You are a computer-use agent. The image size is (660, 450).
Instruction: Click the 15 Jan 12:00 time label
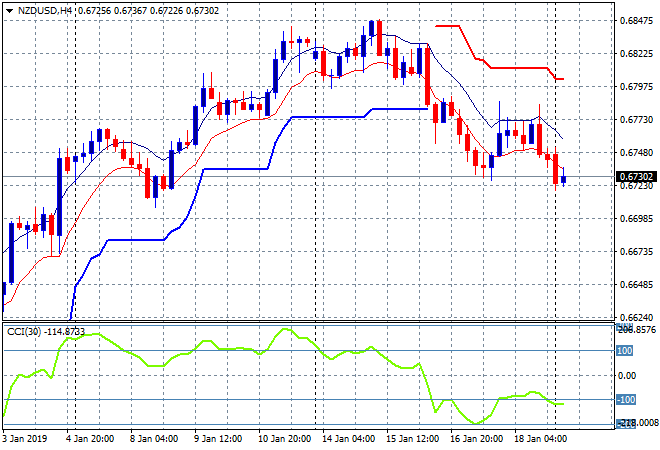[x=412, y=439]
